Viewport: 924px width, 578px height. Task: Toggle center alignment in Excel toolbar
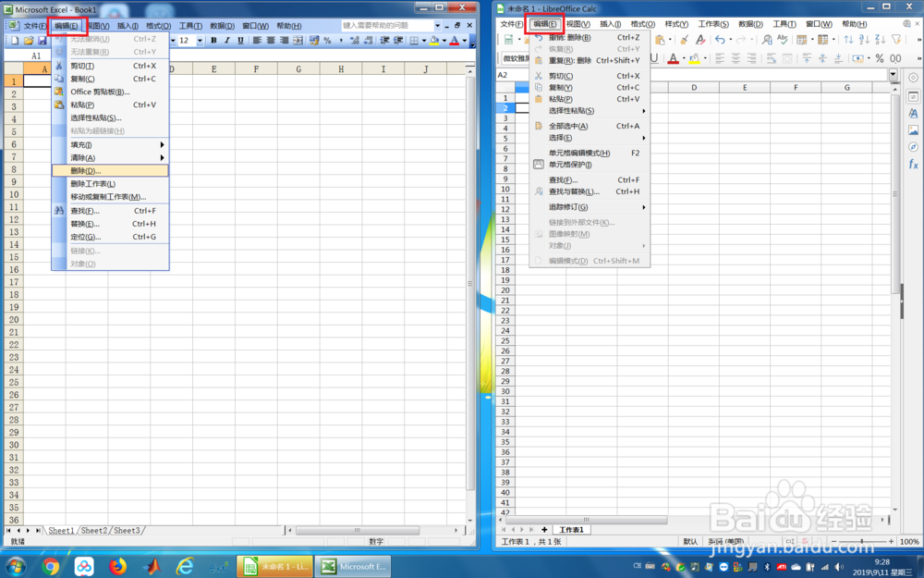[x=271, y=41]
